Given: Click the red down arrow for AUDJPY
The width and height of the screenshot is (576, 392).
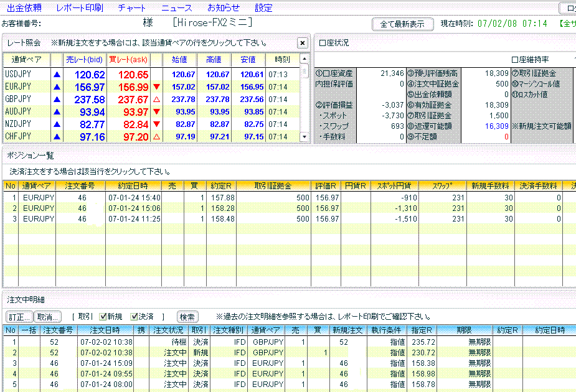Looking at the screenshot, I should click(156, 112).
